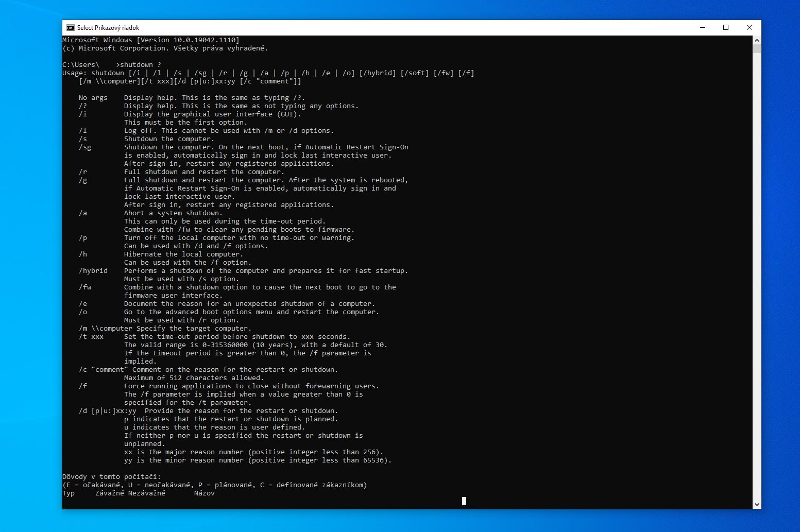Click the scrollbar down arrow

coord(757,505)
